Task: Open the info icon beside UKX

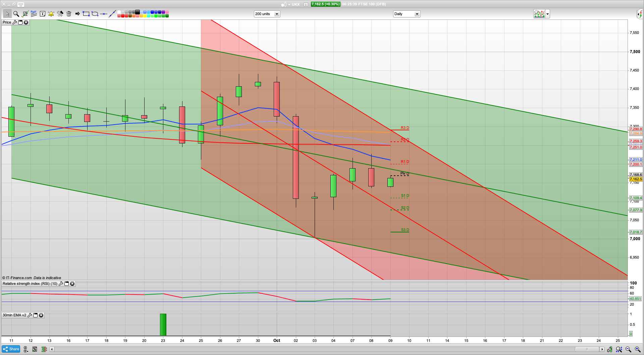Action: (306, 4)
